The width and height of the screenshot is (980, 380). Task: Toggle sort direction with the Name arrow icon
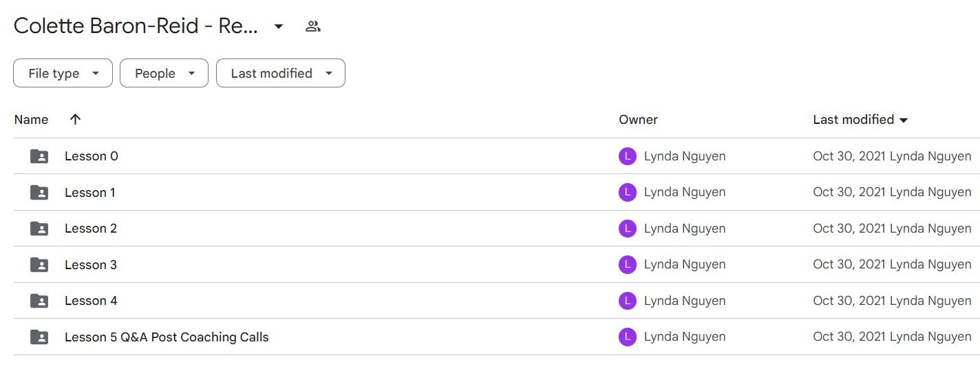tap(76, 119)
